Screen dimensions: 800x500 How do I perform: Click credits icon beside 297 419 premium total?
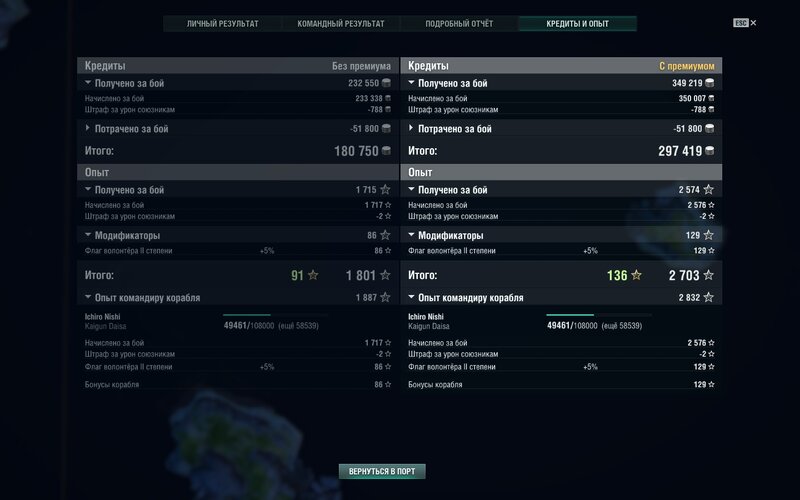pyautogui.click(x=709, y=151)
